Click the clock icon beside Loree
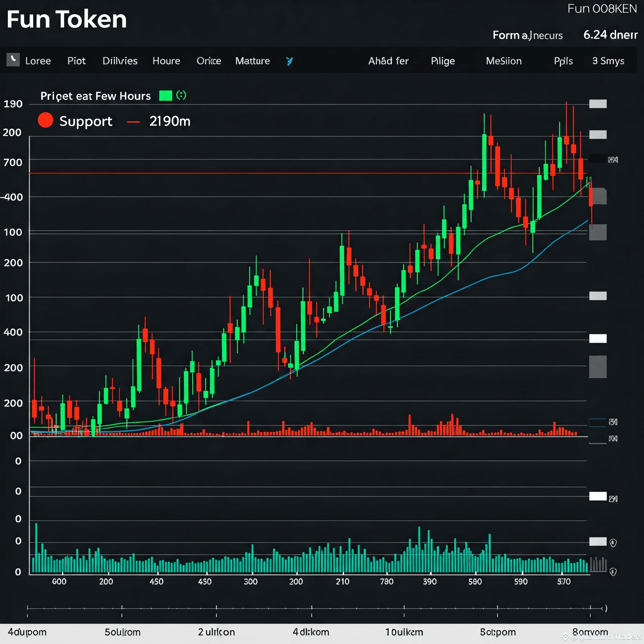 [x=13, y=60]
